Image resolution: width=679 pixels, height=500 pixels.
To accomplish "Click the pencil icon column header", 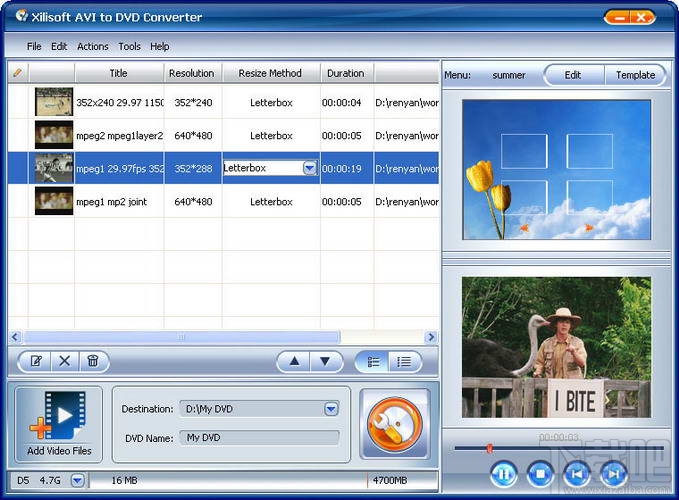I will click(18, 73).
